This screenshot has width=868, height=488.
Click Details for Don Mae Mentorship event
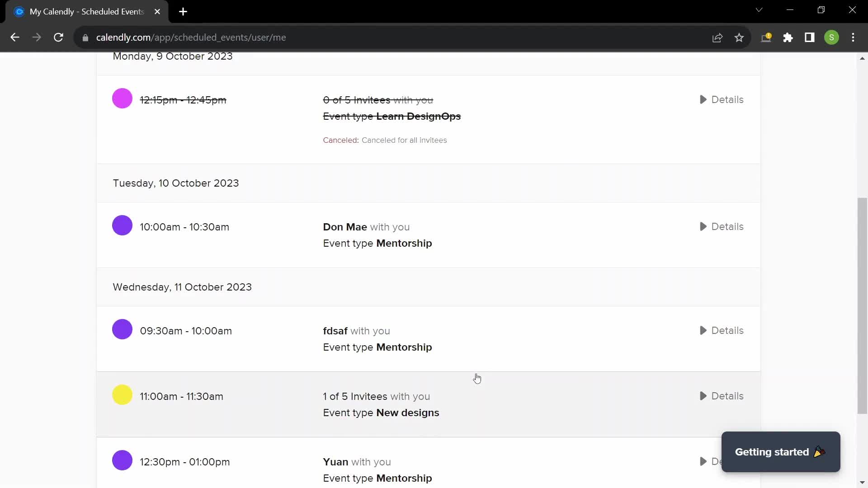[x=722, y=226]
